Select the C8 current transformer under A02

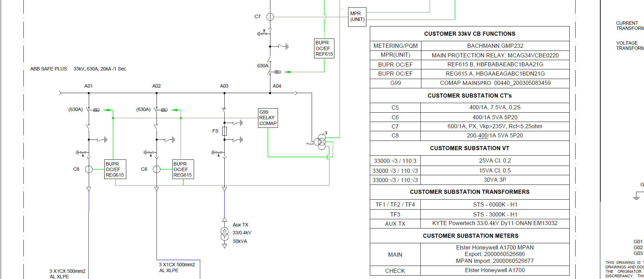pyautogui.click(x=157, y=169)
